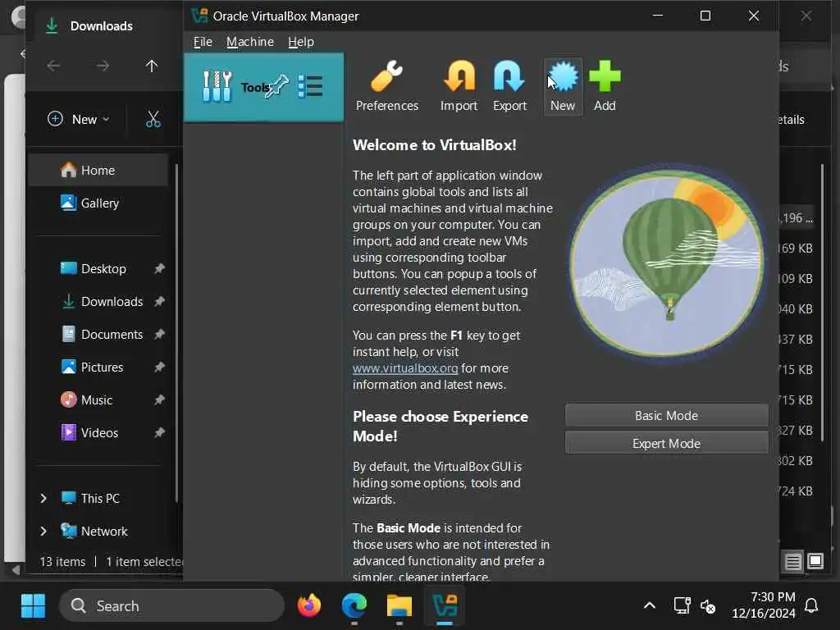The width and height of the screenshot is (840, 630).
Task: Select Network in the sidebar
Action: [x=94, y=532]
